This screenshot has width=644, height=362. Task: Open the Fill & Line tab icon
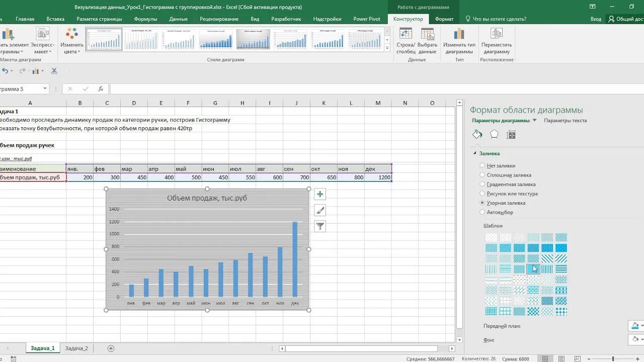[x=477, y=134]
